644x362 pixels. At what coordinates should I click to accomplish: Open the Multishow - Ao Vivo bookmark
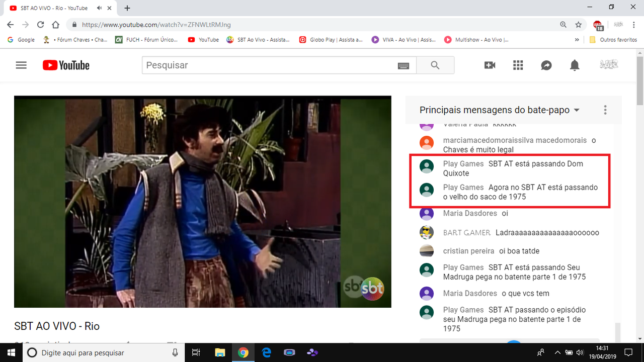pyautogui.click(x=476, y=40)
